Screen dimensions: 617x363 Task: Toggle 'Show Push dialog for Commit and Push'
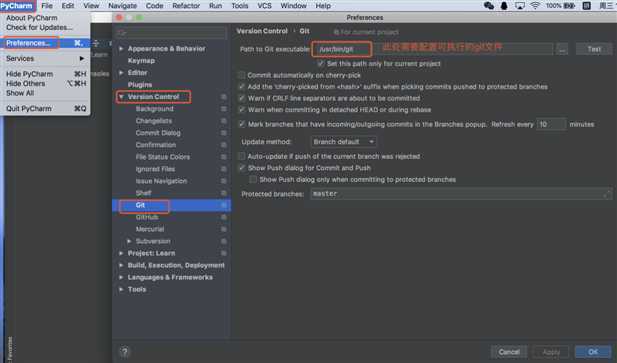(242, 168)
